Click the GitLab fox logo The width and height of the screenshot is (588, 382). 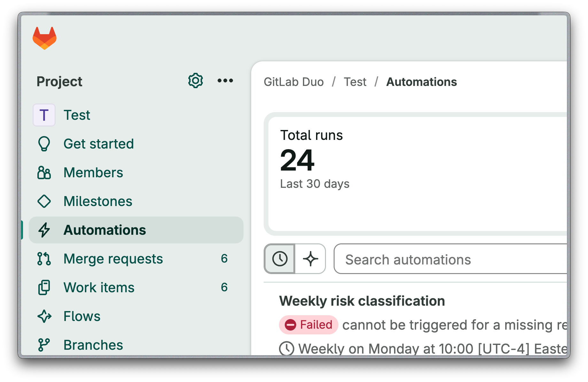(x=44, y=38)
